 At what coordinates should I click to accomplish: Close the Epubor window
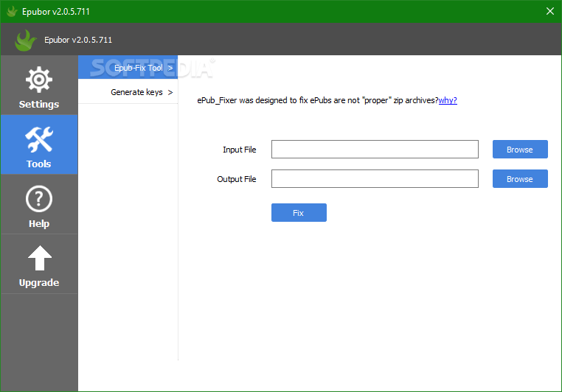(549, 11)
